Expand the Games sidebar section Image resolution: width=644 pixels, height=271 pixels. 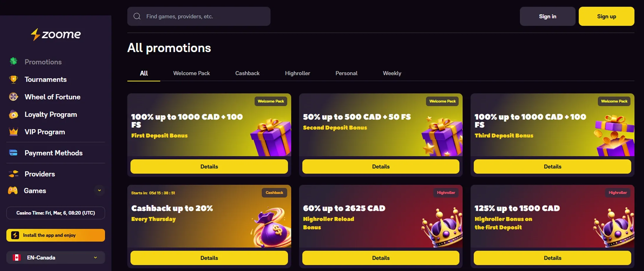tap(99, 191)
